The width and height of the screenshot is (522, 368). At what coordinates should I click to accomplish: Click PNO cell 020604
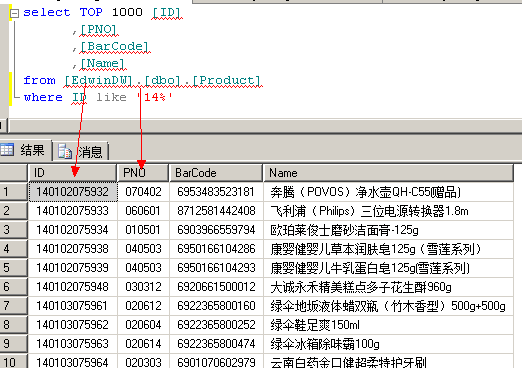144,325
